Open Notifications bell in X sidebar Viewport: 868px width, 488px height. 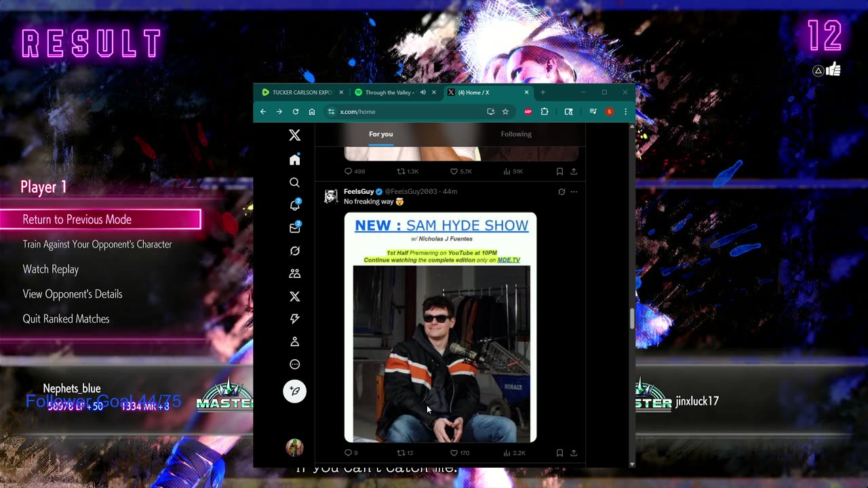click(294, 205)
